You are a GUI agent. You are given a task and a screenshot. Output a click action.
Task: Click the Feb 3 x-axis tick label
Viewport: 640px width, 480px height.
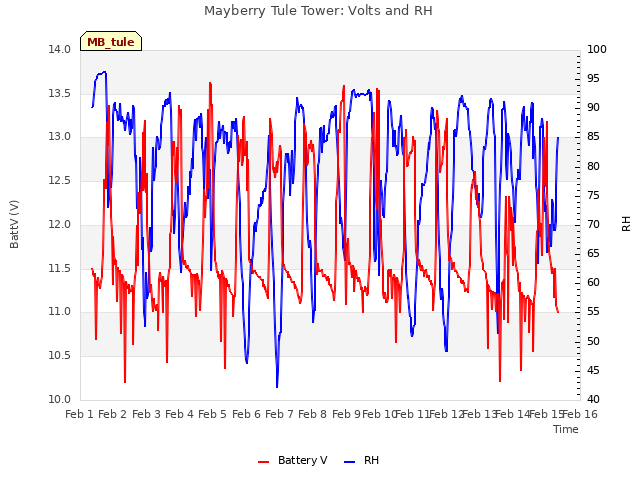(146, 414)
